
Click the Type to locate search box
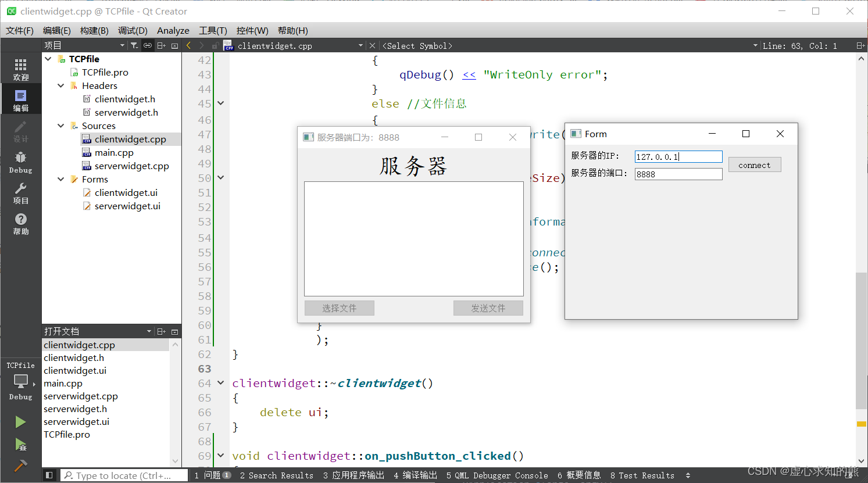pyautogui.click(x=124, y=475)
